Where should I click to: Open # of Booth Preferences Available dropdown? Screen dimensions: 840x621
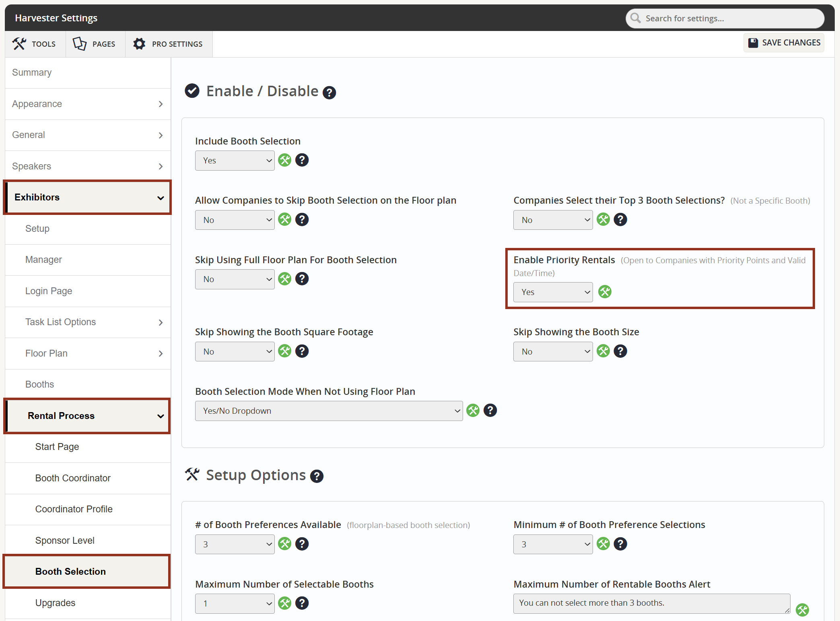tap(235, 545)
